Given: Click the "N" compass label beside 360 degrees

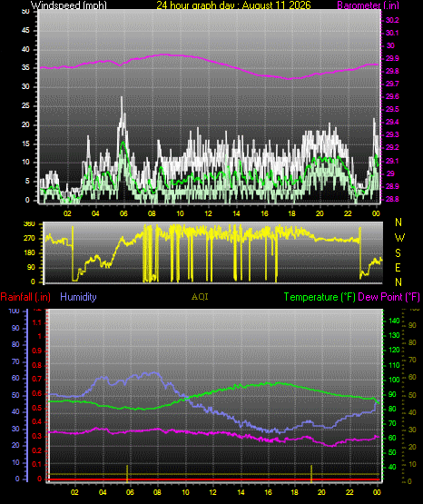Looking at the screenshot, I should pyautogui.click(x=398, y=222).
